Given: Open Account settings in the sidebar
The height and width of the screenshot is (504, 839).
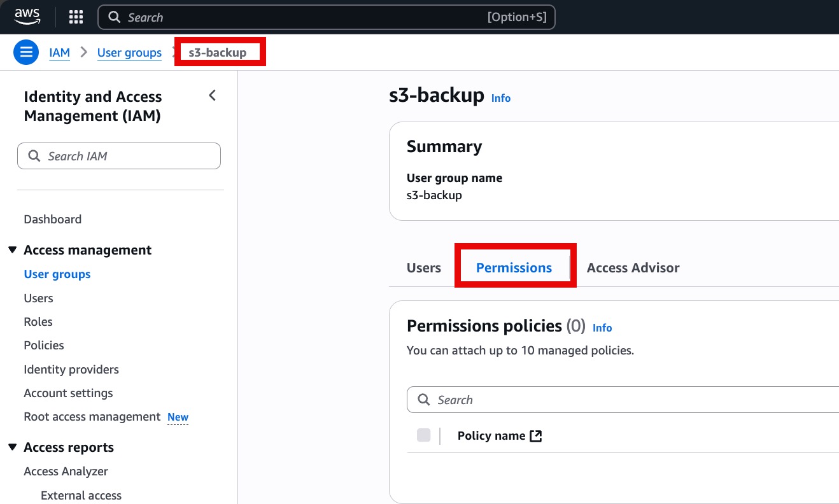Looking at the screenshot, I should tap(68, 393).
